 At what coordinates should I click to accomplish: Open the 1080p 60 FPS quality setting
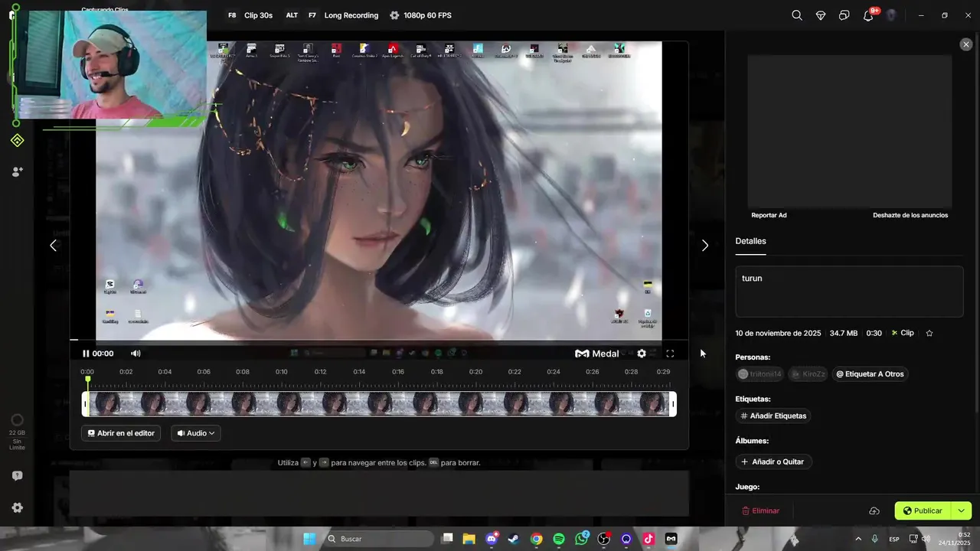pos(427,15)
